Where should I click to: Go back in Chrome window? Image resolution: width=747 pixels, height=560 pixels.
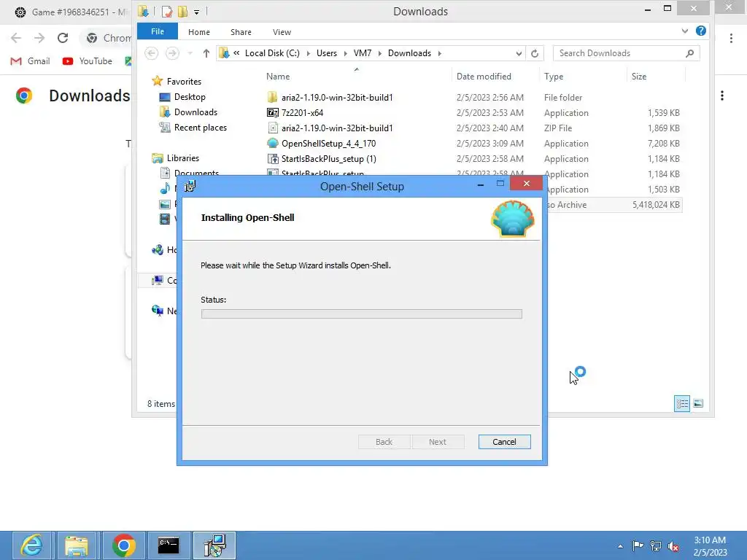coord(16,38)
